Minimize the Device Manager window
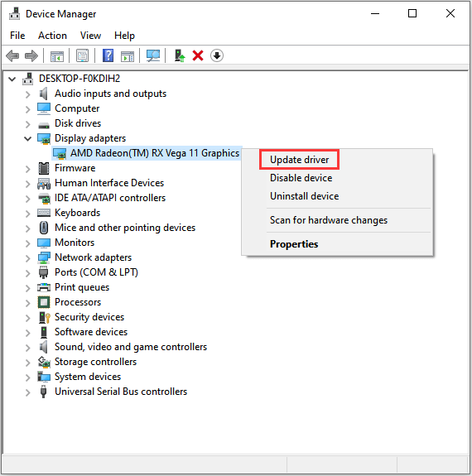472x476 pixels. click(375, 13)
